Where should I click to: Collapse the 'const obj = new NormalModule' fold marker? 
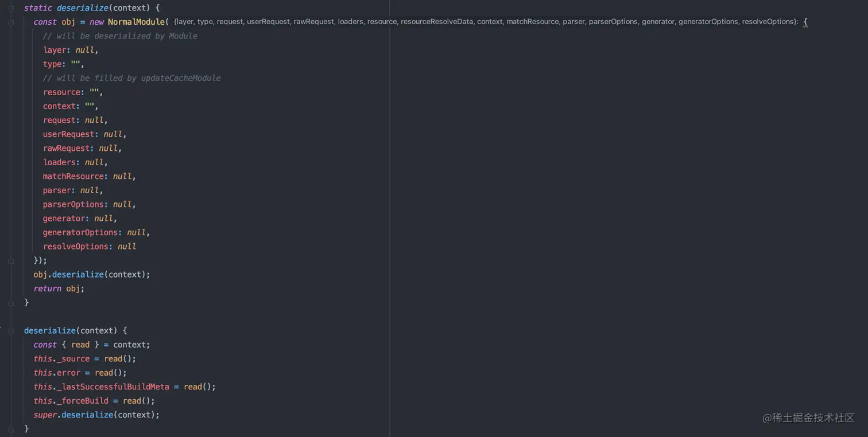click(11, 22)
